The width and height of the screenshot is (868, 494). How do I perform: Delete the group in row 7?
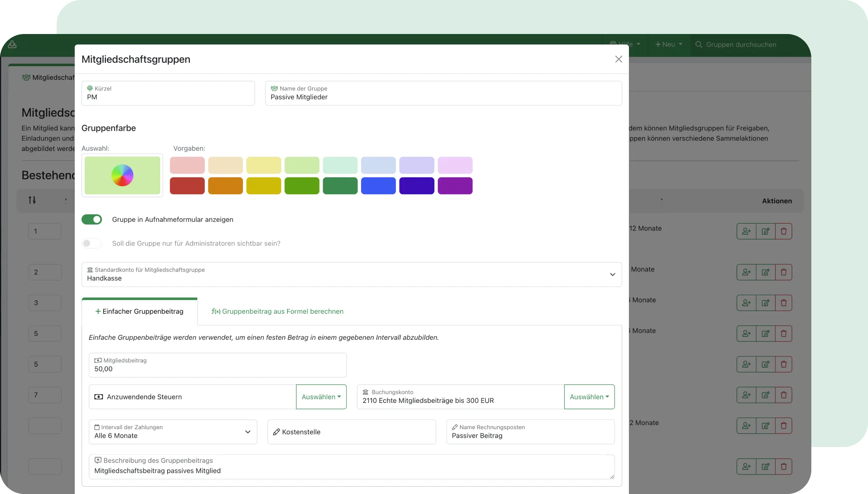[x=784, y=395]
